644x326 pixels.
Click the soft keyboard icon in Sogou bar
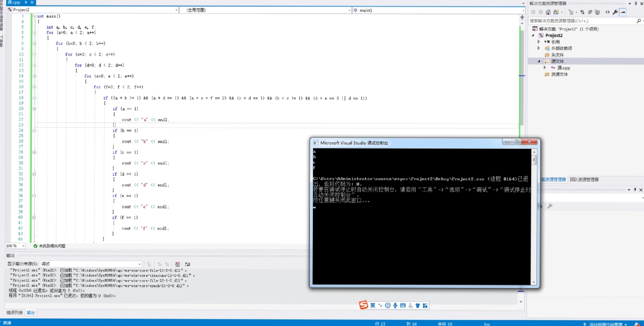pyautogui.click(x=403, y=305)
